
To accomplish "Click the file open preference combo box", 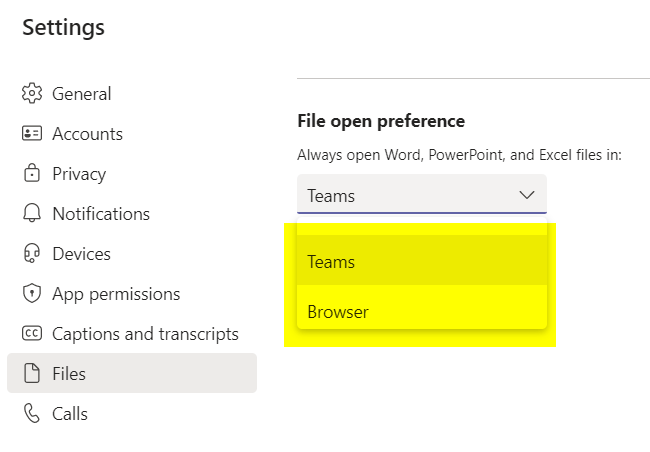I will coord(410,196).
